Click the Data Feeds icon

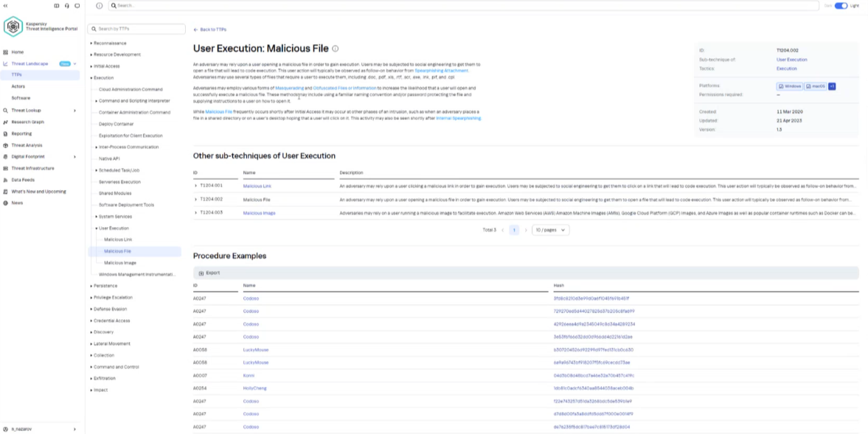pos(6,181)
